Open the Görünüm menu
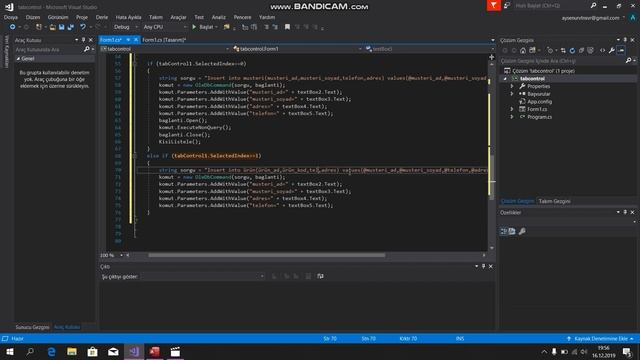 point(58,17)
